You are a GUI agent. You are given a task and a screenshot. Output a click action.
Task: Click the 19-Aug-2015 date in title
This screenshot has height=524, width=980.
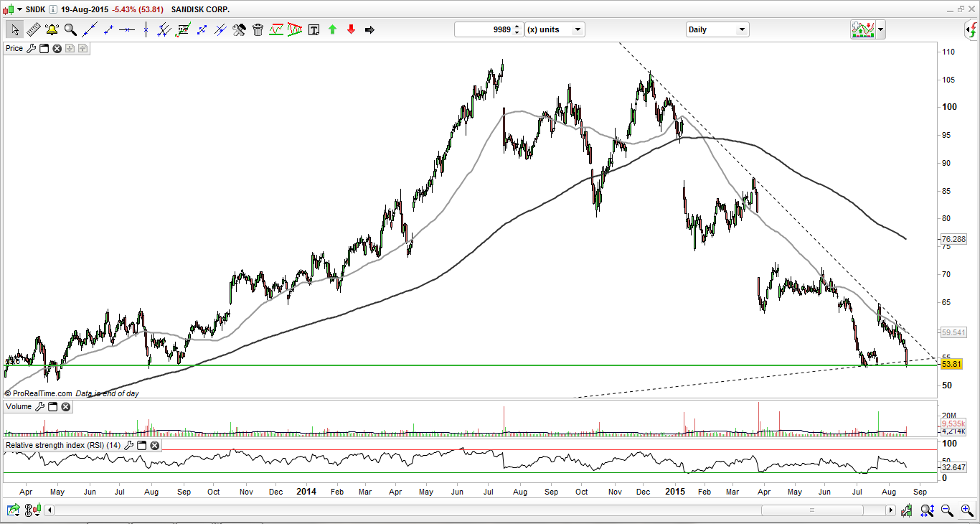tap(84, 9)
